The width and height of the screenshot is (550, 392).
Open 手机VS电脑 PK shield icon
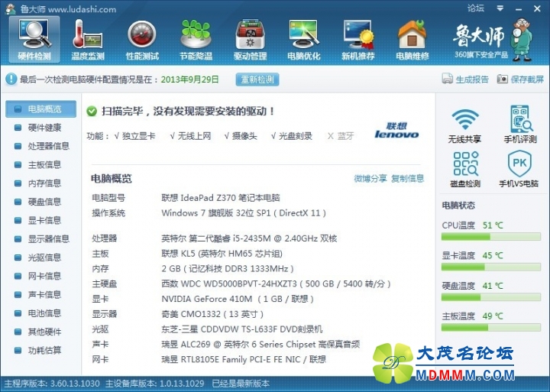click(519, 169)
